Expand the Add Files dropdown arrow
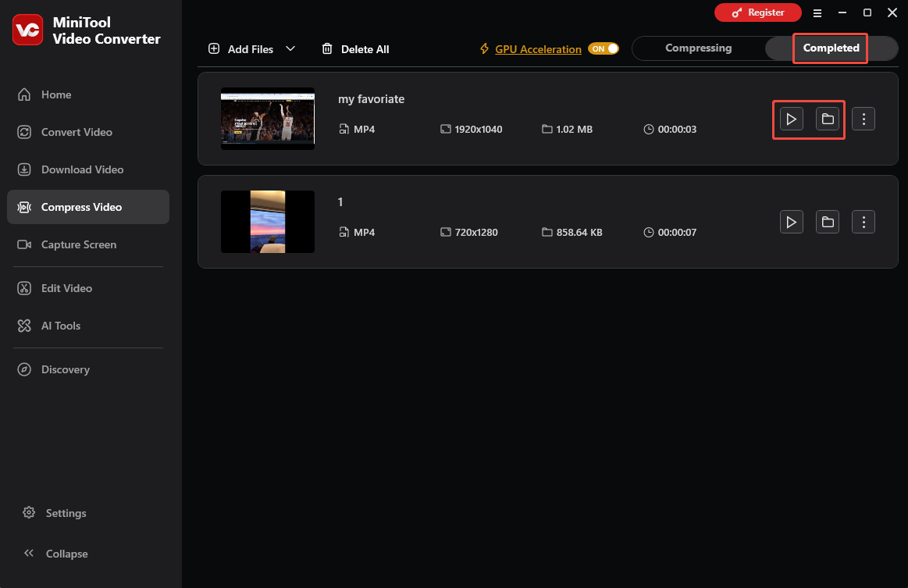Viewport: 908px width, 588px height. tap(290, 48)
